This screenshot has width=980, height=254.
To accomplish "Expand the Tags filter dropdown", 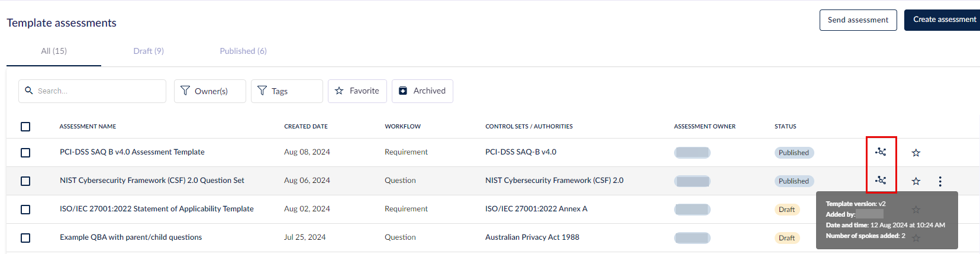I will [286, 91].
